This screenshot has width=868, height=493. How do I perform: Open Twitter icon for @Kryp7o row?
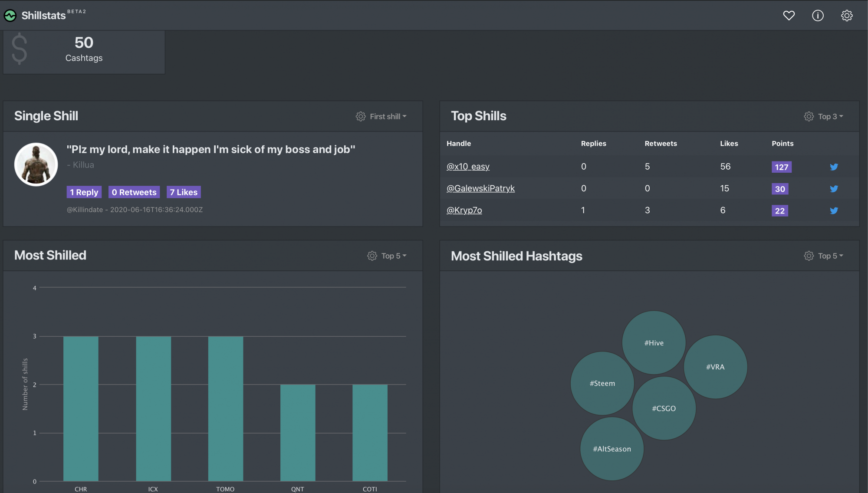click(834, 210)
